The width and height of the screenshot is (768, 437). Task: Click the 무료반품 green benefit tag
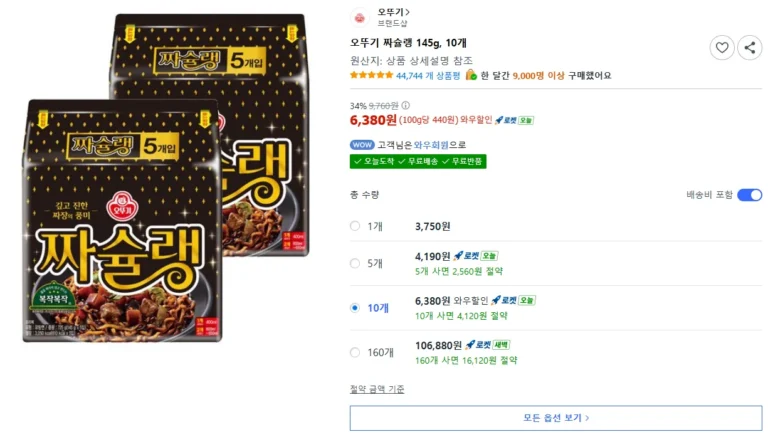pyautogui.click(x=464, y=161)
